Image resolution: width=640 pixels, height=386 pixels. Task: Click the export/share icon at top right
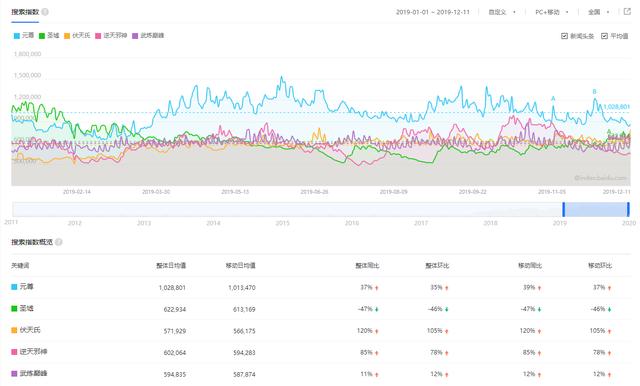click(627, 11)
